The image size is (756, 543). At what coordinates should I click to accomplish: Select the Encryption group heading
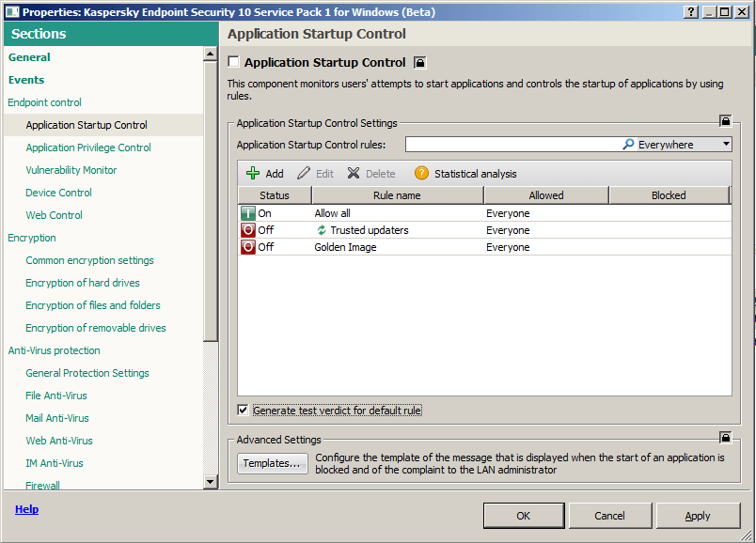point(32,238)
